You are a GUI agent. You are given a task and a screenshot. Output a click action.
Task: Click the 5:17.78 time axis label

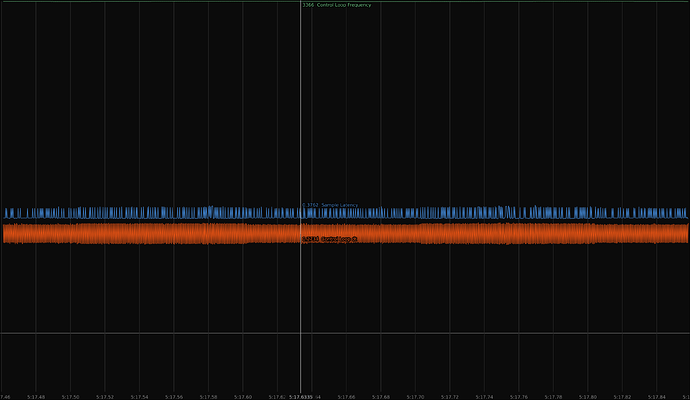tap(553, 397)
